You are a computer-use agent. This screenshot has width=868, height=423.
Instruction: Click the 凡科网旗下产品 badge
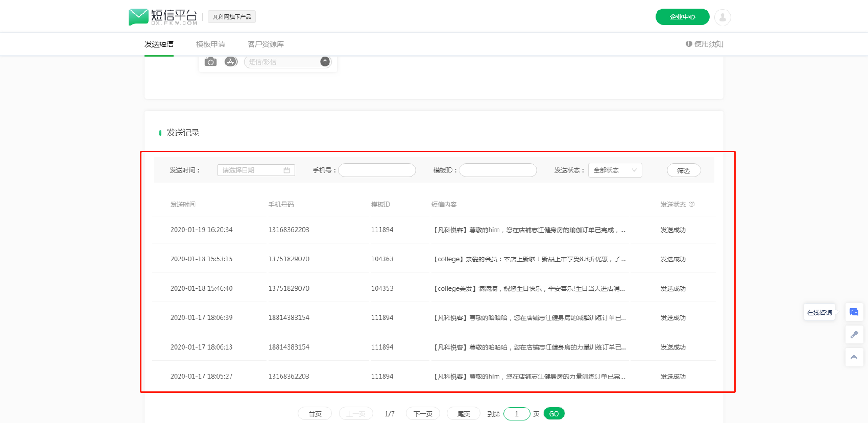(232, 17)
